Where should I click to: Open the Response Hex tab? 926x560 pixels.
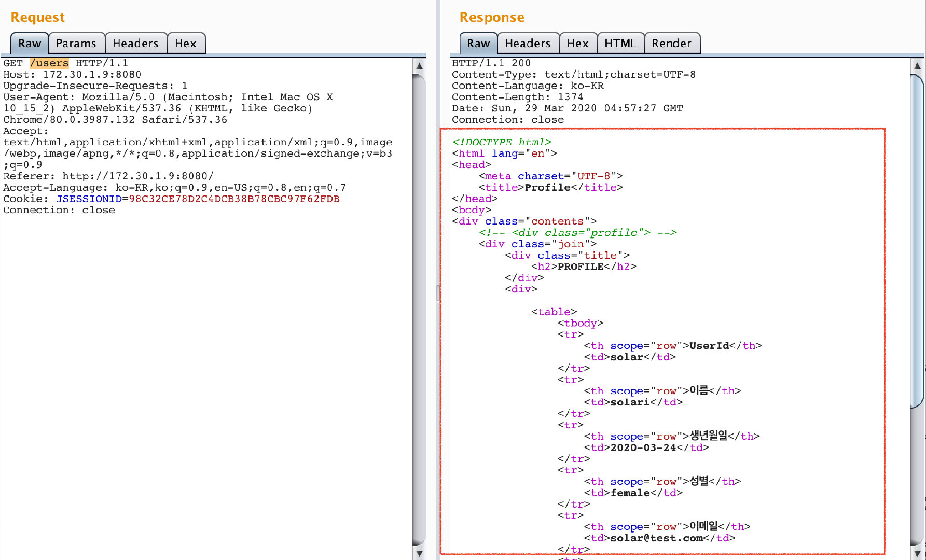578,43
